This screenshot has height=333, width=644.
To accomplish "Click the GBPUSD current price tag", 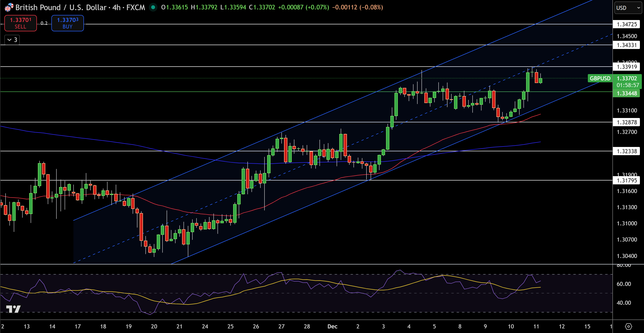I will pos(600,78).
